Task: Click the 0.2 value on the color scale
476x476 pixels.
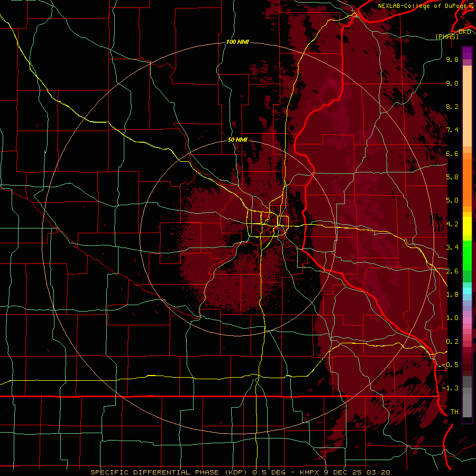Action: click(x=452, y=342)
